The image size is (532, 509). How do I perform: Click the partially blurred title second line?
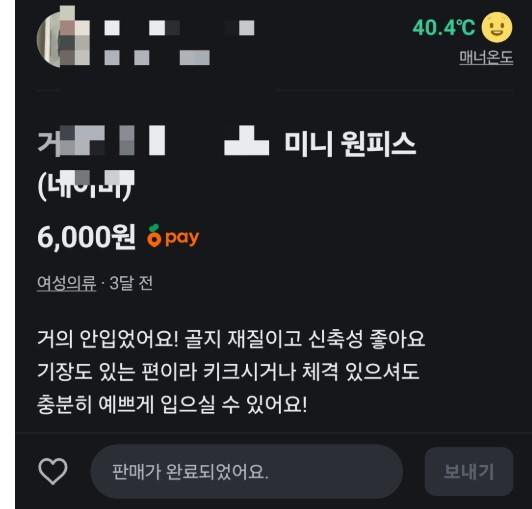click(86, 186)
